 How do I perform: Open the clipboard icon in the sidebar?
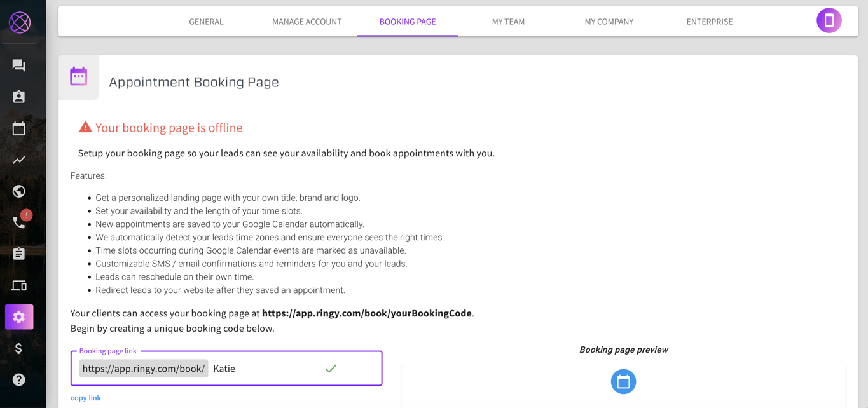click(18, 254)
